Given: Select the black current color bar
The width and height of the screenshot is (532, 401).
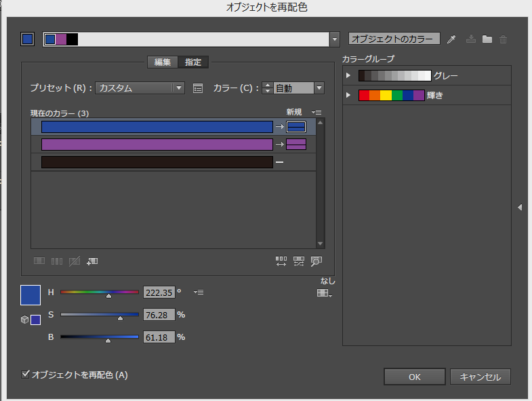Looking at the screenshot, I should click(x=157, y=162).
